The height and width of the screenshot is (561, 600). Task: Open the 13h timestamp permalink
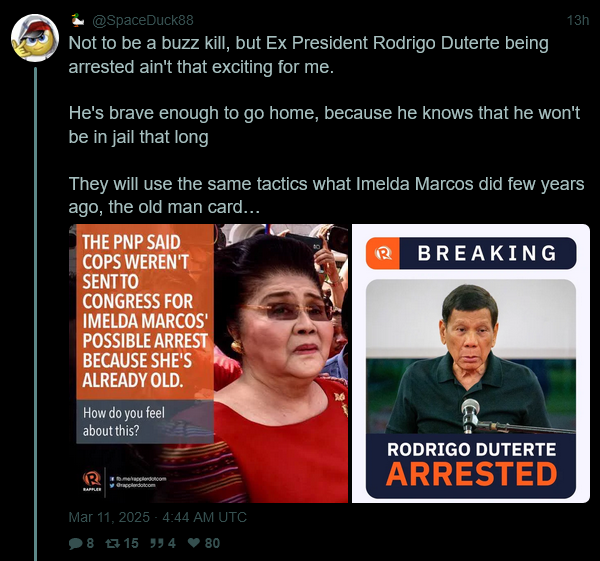[577, 20]
